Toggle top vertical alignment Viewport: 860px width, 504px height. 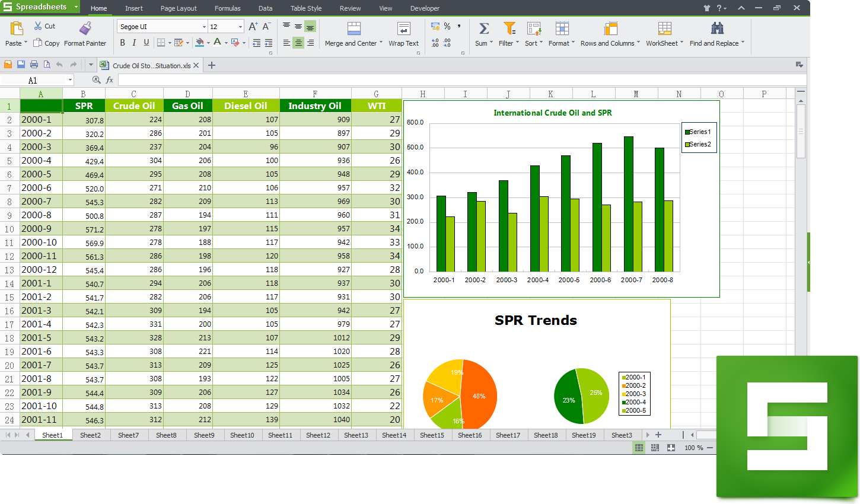click(286, 27)
